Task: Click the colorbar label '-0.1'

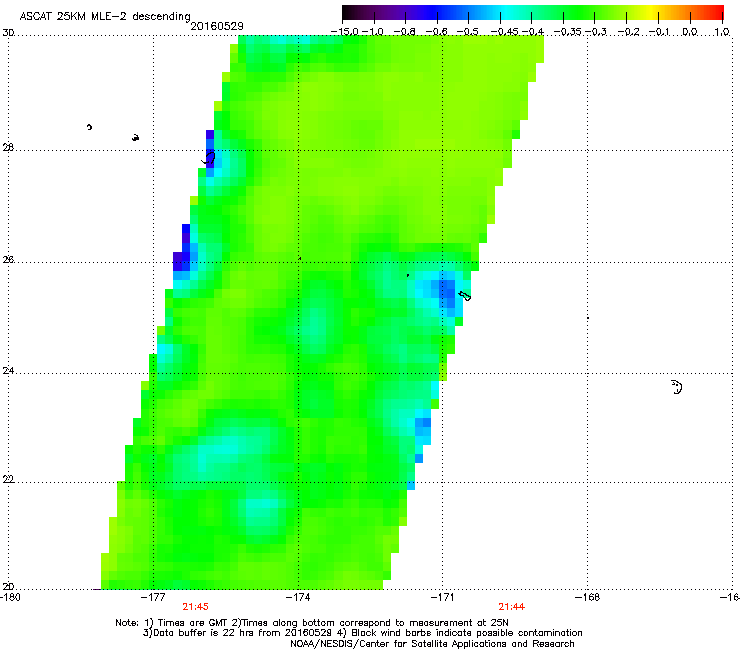Action: point(659,32)
